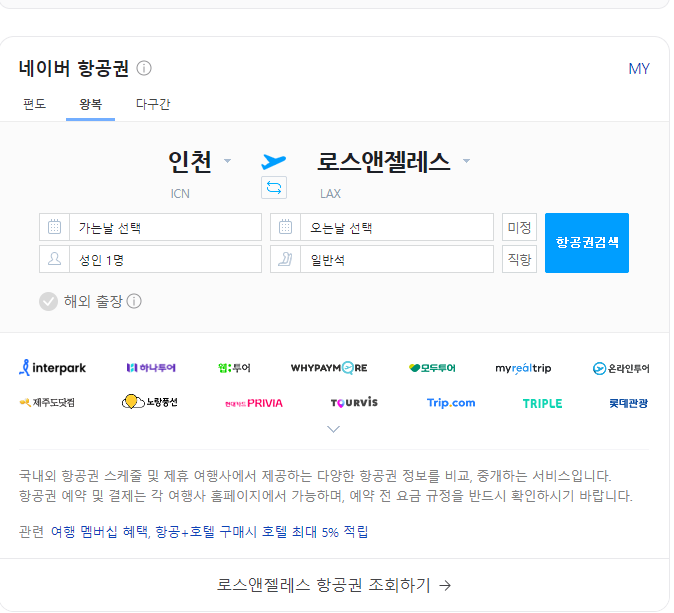
Task: Open the 여행 멤버십 혜택 related link
Action: tap(209, 532)
